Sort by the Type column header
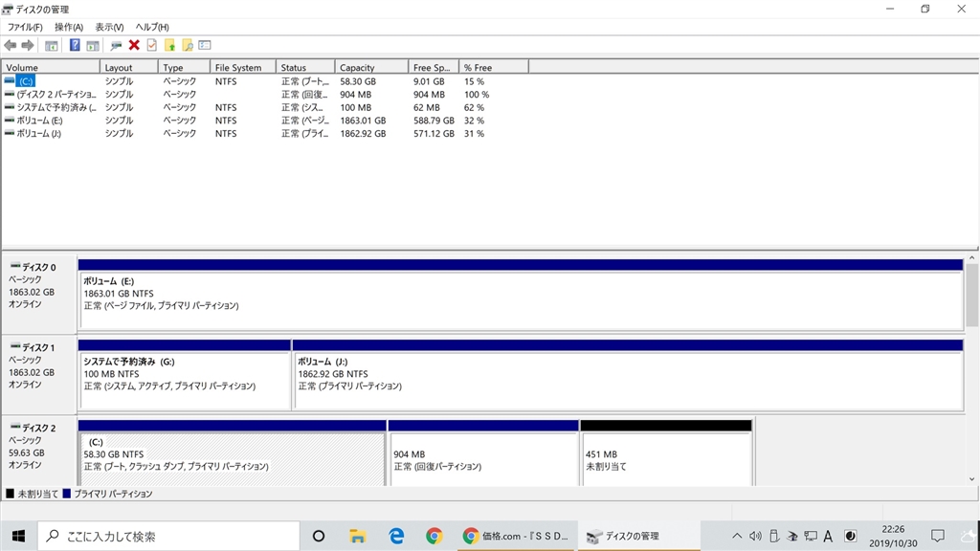Viewport: 980px width, 551px height. 184,67
